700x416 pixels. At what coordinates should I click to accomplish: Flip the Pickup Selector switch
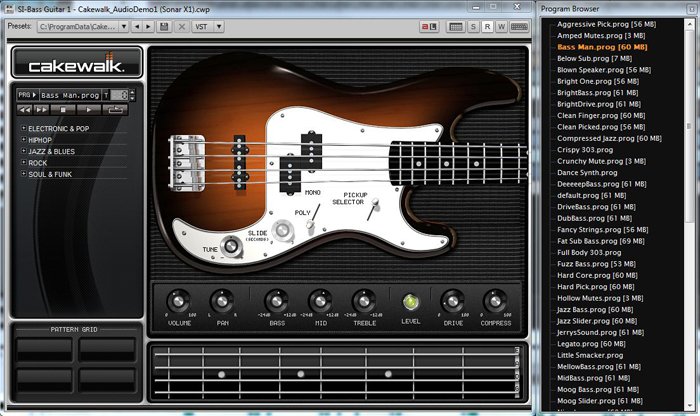click(x=372, y=210)
